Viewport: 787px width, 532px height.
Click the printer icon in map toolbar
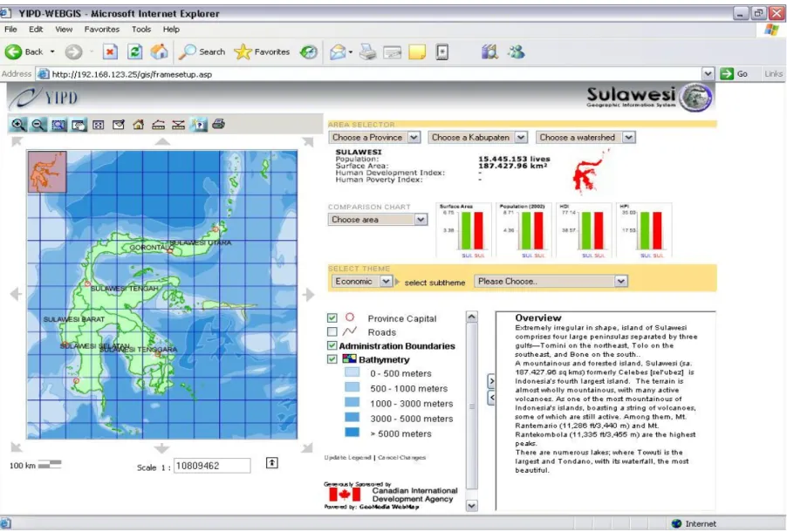pyautogui.click(x=218, y=124)
